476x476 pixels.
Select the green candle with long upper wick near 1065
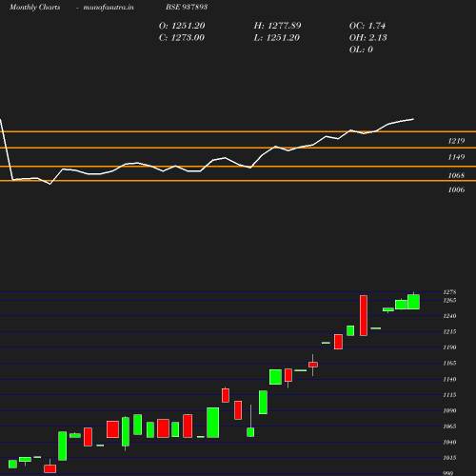coord(250,432)
